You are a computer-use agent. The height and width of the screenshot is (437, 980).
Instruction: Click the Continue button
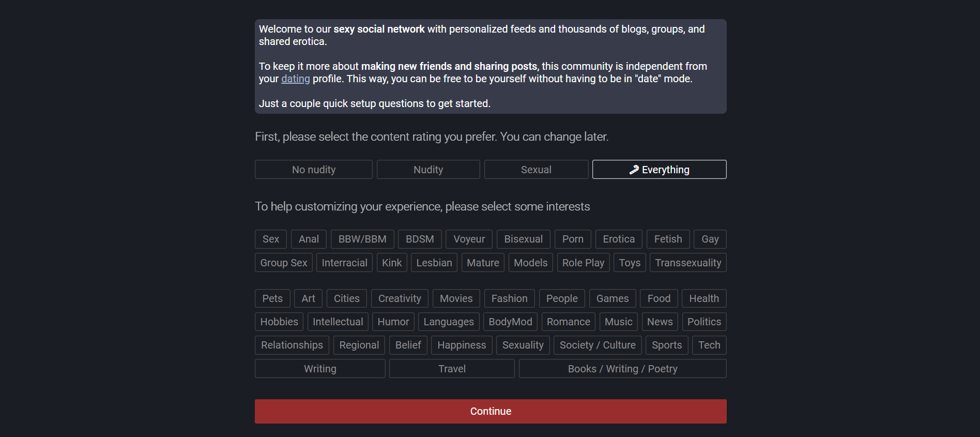[x=491, y=411]
